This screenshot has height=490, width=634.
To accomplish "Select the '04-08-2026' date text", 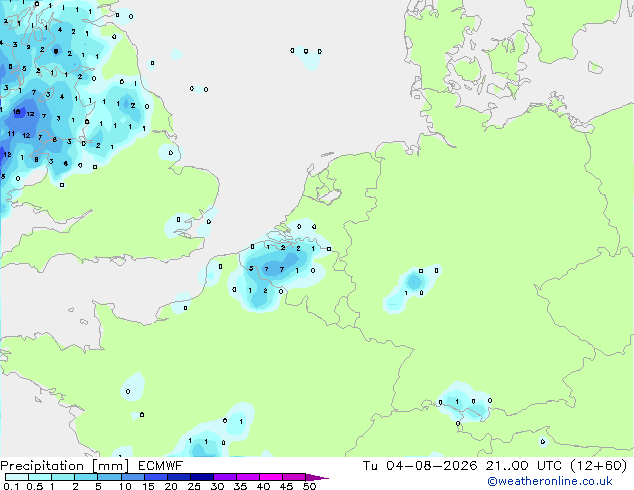I will (431, 466).
